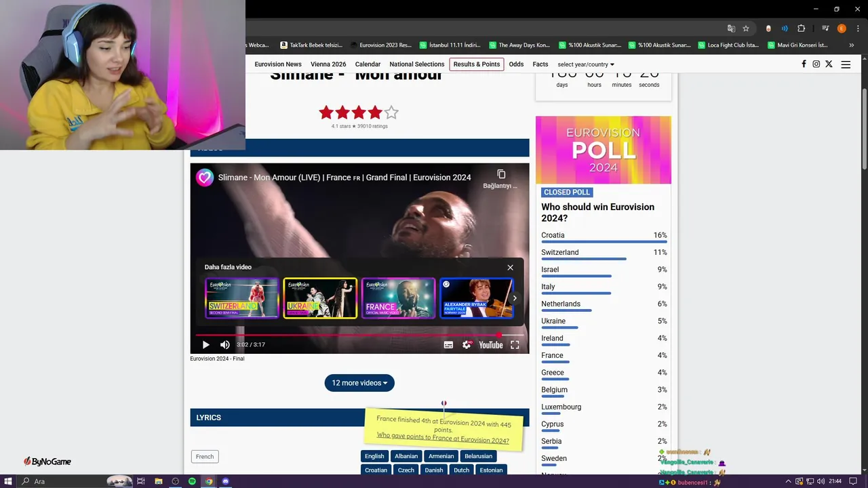
Task: Open video on YouTube via logo
Action: [x=491, y=345]
